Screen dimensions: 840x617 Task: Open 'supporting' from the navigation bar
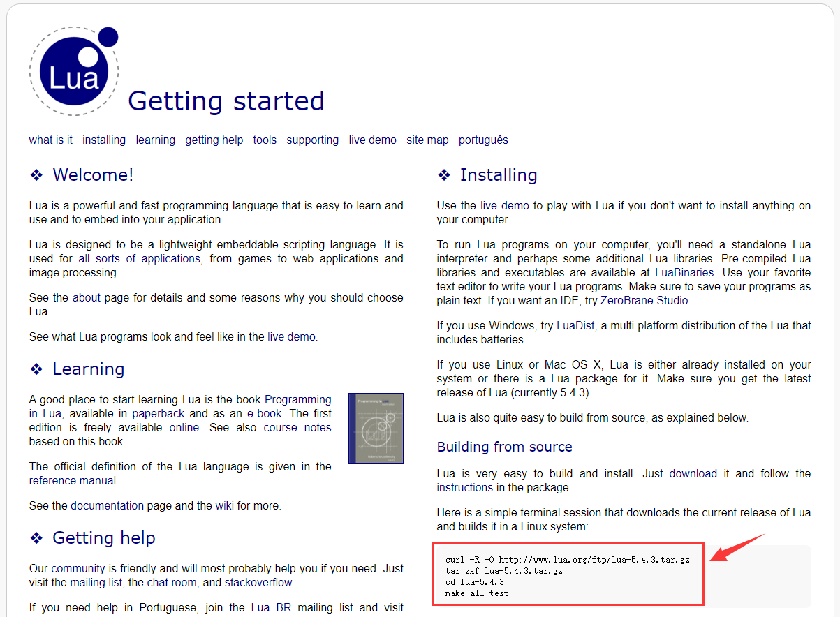312,140
